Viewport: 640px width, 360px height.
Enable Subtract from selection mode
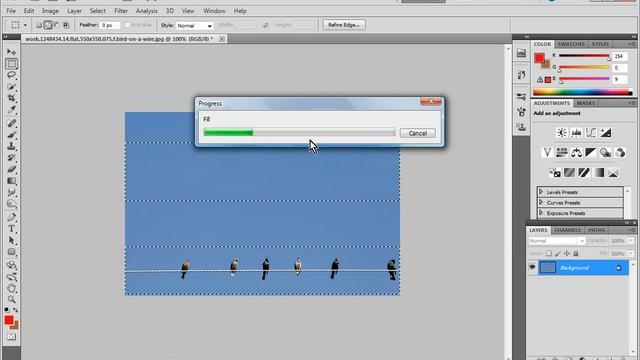coord(57,25)
